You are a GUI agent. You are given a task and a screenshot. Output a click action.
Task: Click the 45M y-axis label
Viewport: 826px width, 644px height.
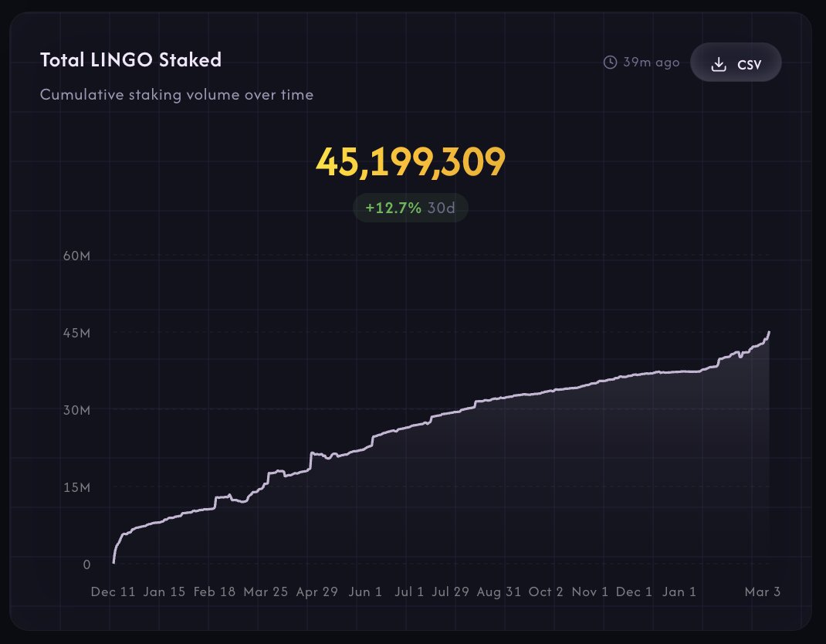(x=77, y=333)
